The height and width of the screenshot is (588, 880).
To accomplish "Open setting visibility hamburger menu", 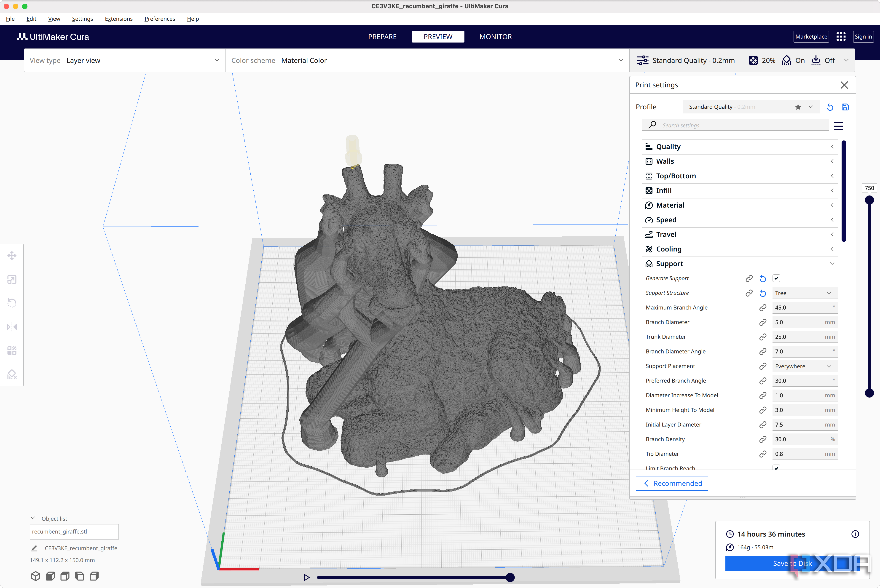I will [x=838, y=126].
